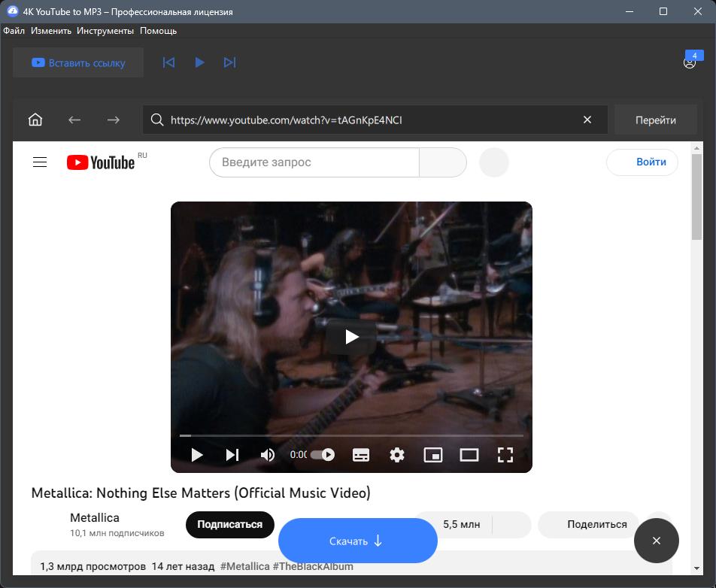Navigate forward with the right arrow
The width and height of the screenshot is (716, 588).
114,120
